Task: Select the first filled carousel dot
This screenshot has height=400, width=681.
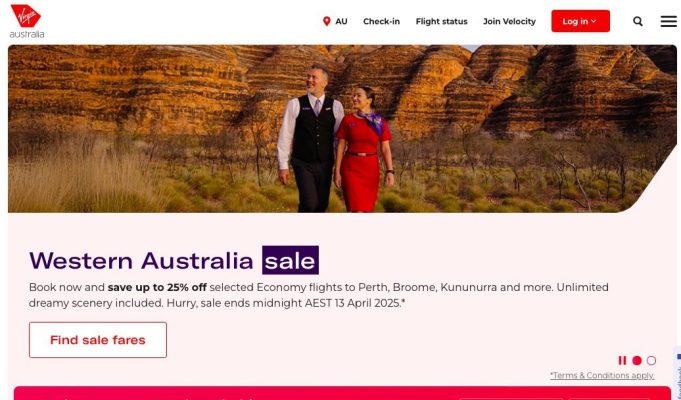Action: tap(637, 360)
